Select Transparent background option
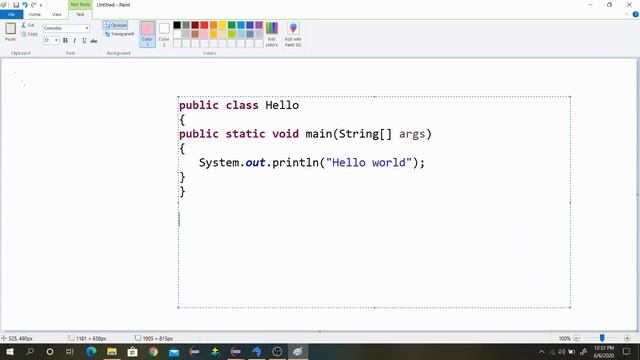Viewport: 640px width, 360px height. click(119, 34)
